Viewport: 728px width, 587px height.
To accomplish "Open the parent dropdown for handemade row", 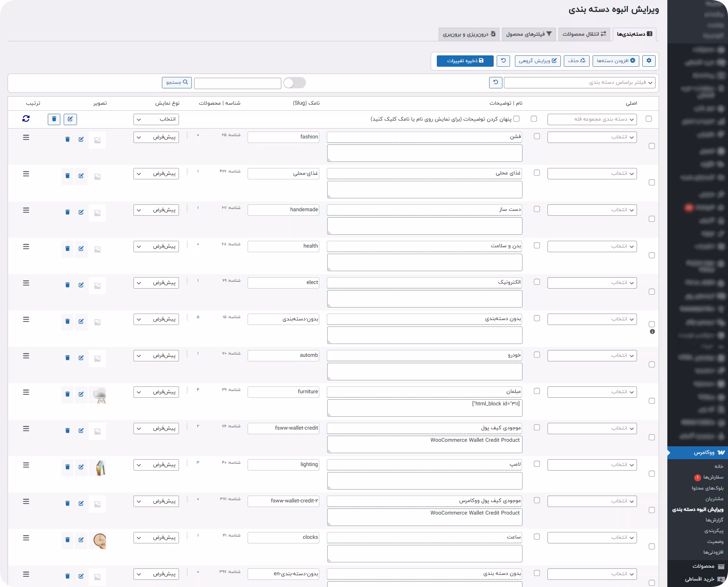I will (x=592, y=210).
